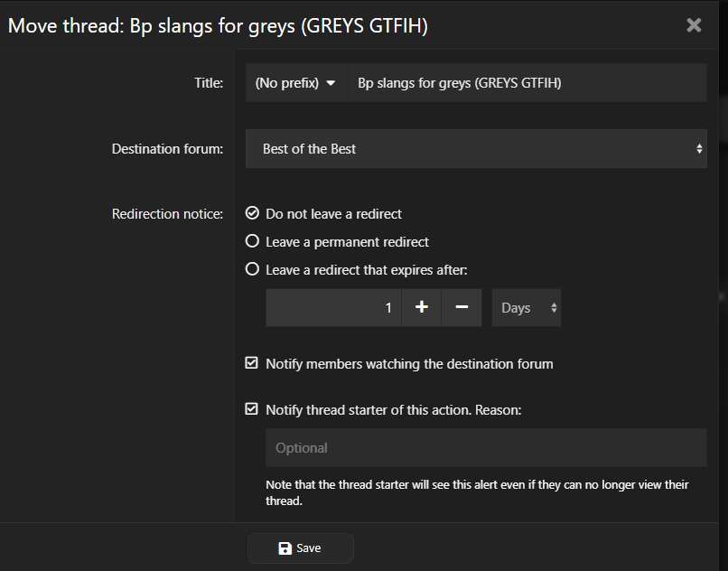Select Leave a permanent redirect option
Screen dimensions: 728x571
pos(253,242)
